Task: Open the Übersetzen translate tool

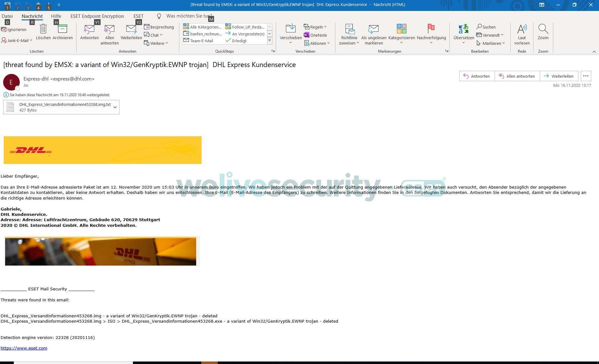Action: tap(464, 29)
